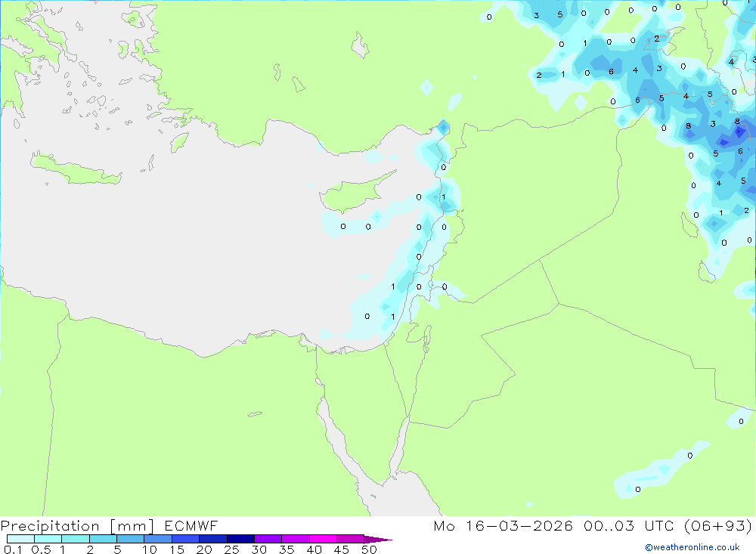Click the '0.1' legend value

coord(13,549)
